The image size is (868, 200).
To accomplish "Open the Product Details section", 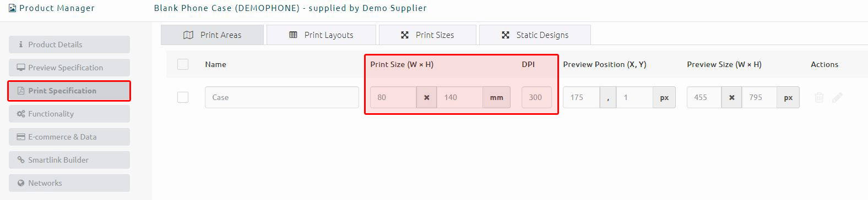I will (x=69, y=45).
